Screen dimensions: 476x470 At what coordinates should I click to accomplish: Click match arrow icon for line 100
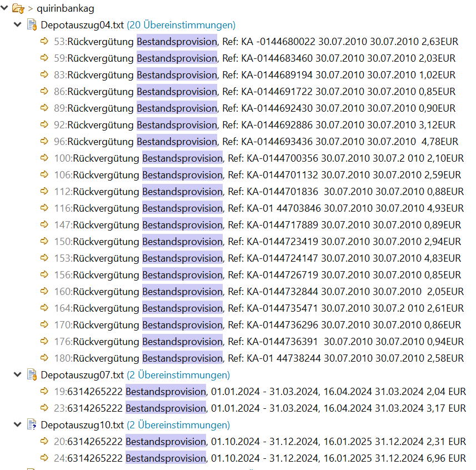coord(44,158)
